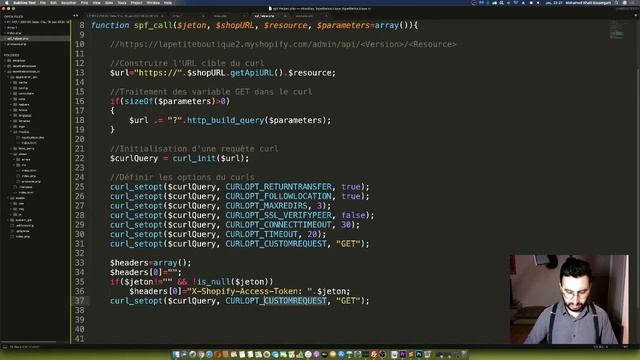Open the Tools menu

tap(122, 2)
